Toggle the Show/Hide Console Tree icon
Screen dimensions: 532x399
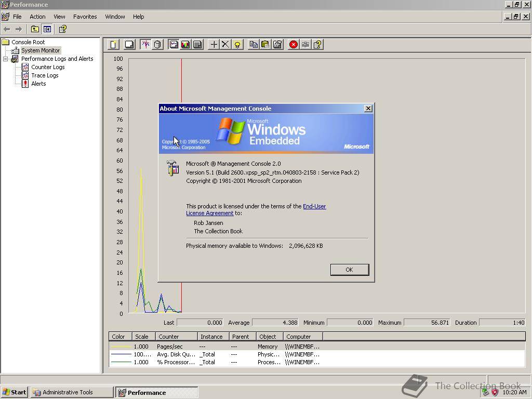47,29
